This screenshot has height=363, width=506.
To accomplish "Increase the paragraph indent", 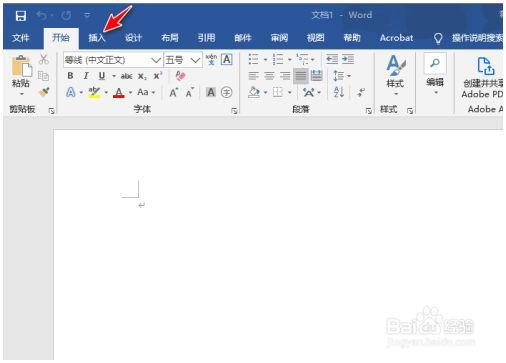I will 348,59.
